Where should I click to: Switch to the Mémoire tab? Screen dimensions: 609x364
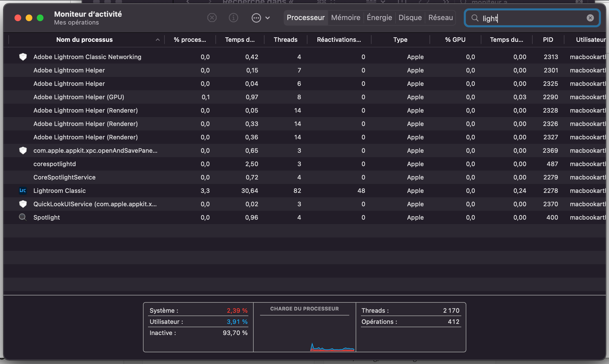(346, 18)
